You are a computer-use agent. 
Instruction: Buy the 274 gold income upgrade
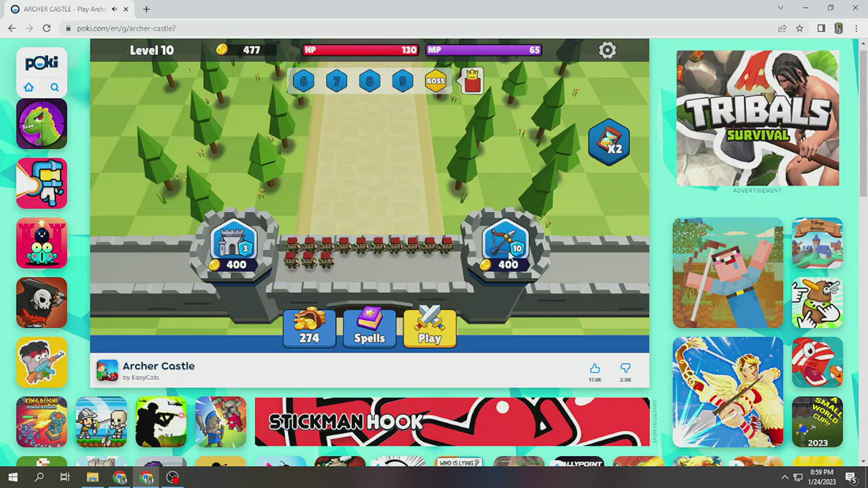click(309, 328)
